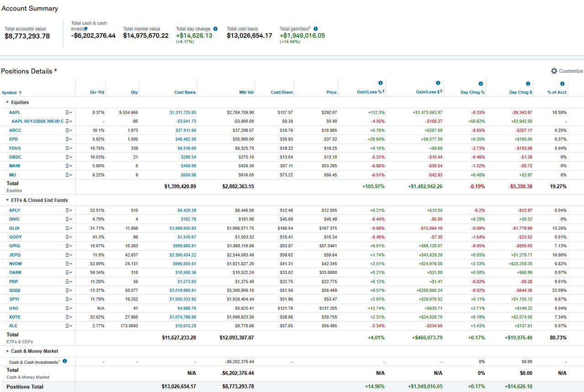The width and height of the screenshot is (584, 392).
Task: Open the actions menu for MO
Action: [69, 175]
